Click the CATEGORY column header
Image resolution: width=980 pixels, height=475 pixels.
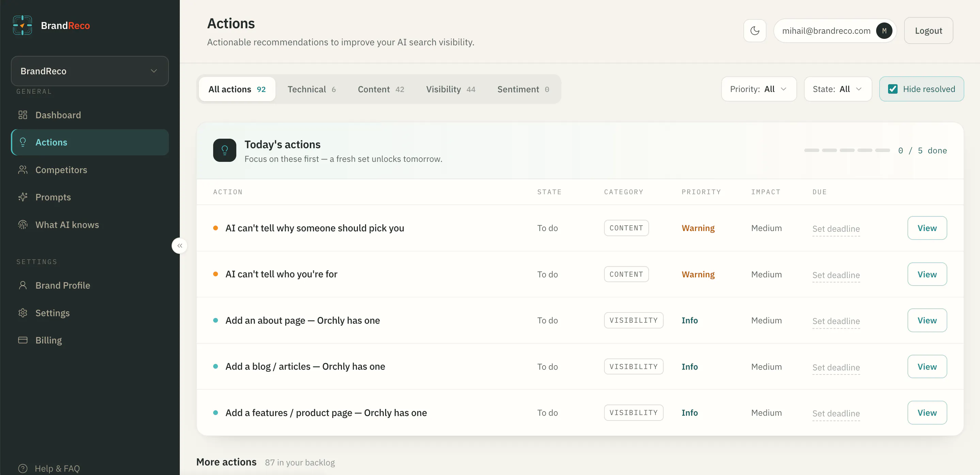623,192
